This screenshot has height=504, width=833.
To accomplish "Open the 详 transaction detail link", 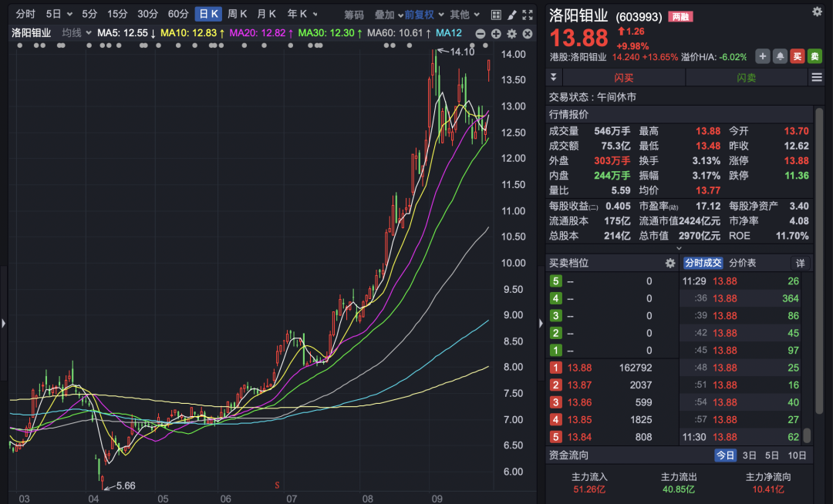I will pos(800,263).
